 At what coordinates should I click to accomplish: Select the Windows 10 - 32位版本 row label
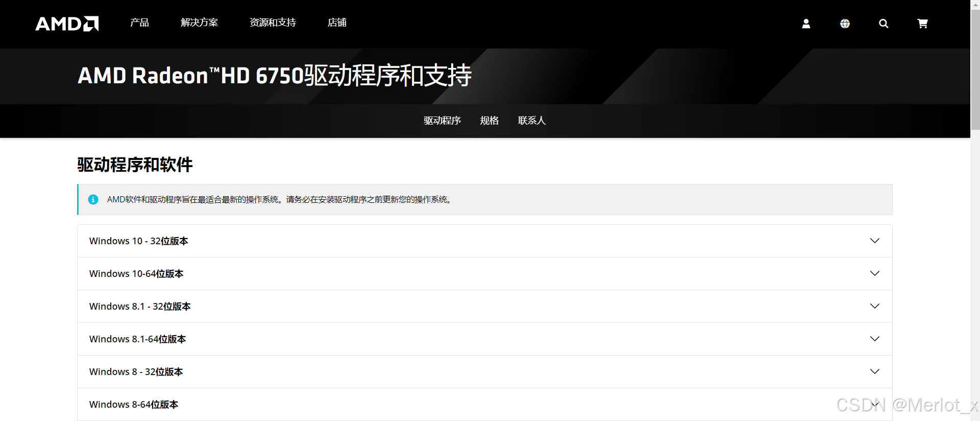(x=139, y=241)
